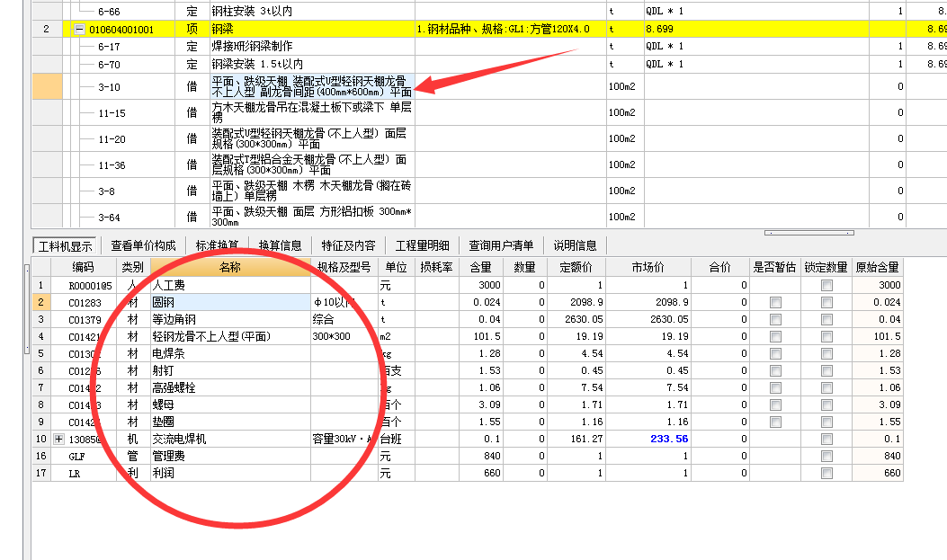Select the 钢梁 quantity cell 8.699
This screenshot has height=560, width=947.
tap(756, 29)
